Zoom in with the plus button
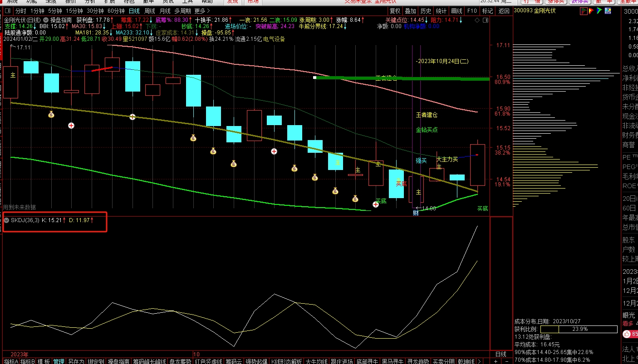 (496, 361)
